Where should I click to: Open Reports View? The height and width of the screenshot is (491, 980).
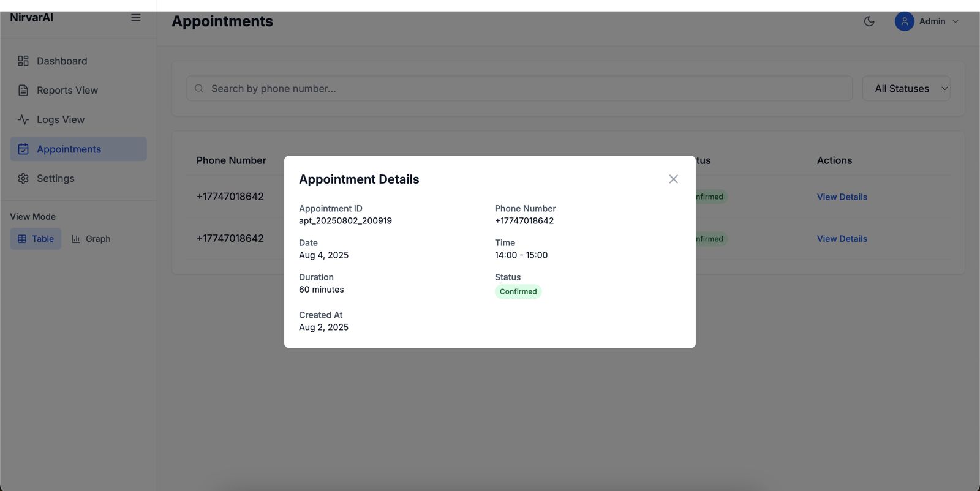pyautogui.click(x=78, y=90)
